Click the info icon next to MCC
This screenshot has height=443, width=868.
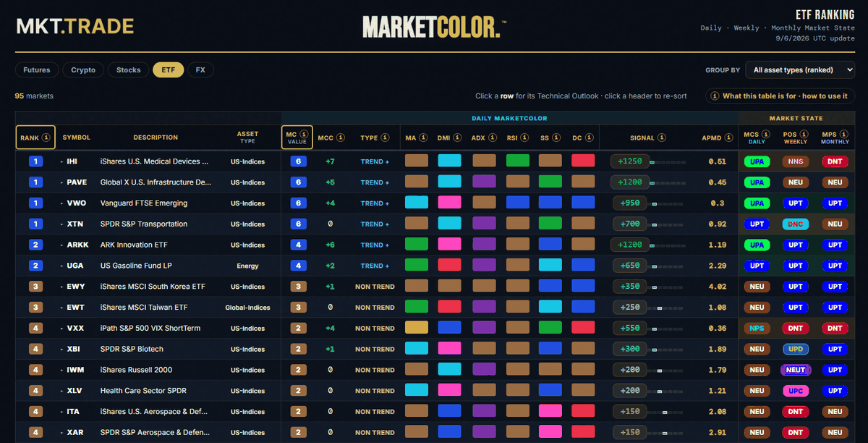click(341, 138)
